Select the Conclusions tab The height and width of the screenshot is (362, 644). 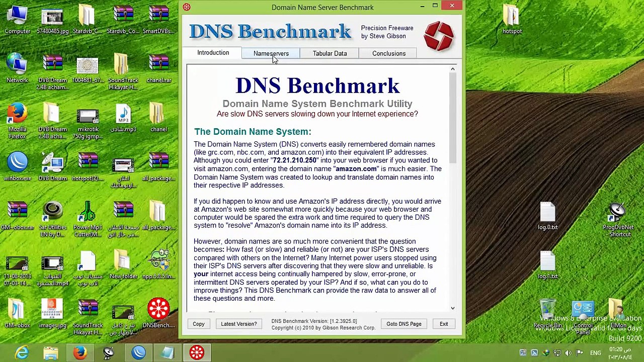point(388,53)
